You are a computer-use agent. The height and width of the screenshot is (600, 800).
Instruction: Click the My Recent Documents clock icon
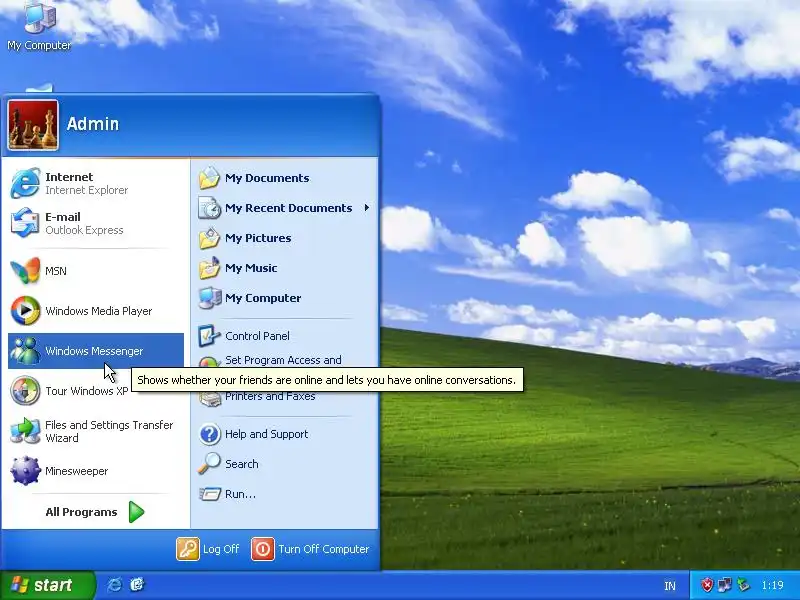tap(209, 208)
